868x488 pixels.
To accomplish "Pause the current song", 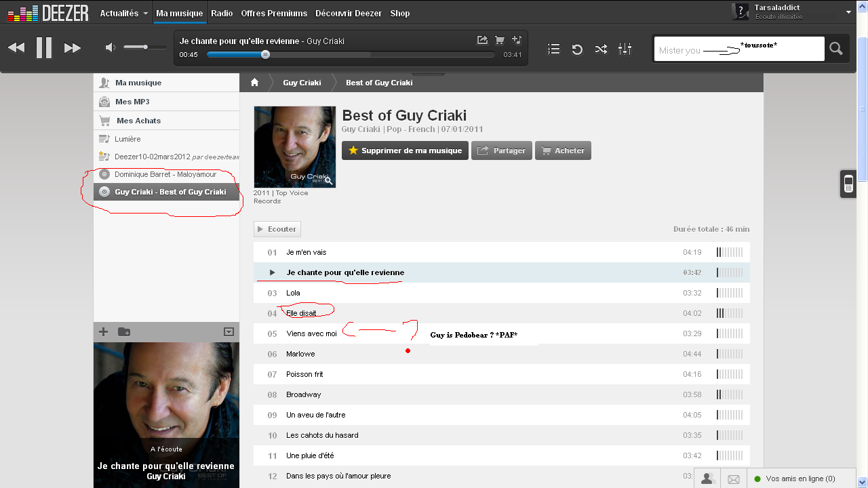I will pos(44,47).
